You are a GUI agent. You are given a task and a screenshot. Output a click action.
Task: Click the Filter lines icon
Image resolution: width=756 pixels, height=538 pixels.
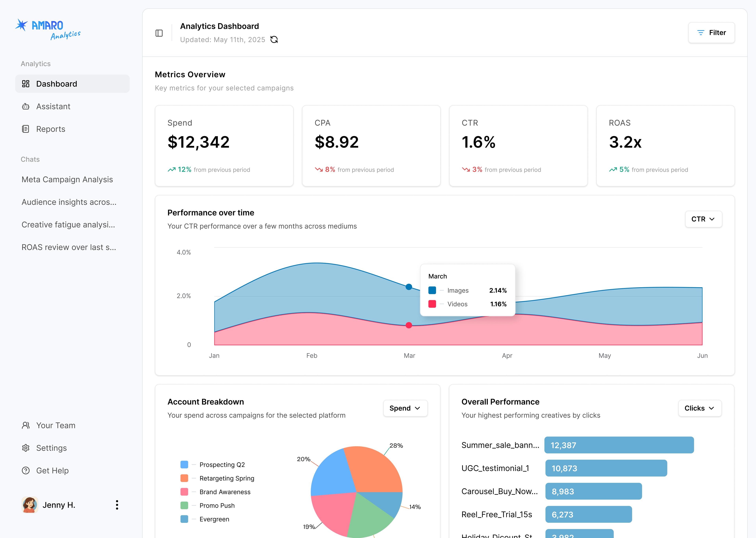701,33
